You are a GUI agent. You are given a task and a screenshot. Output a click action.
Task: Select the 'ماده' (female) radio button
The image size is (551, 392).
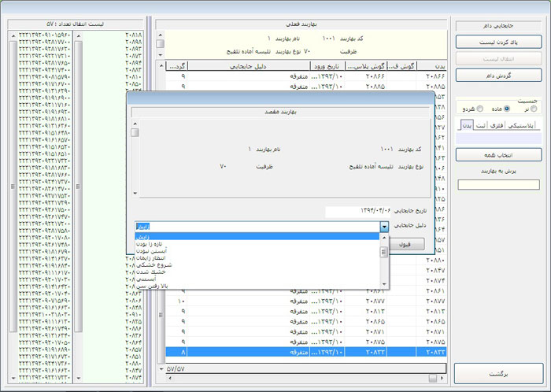point(507,109)
